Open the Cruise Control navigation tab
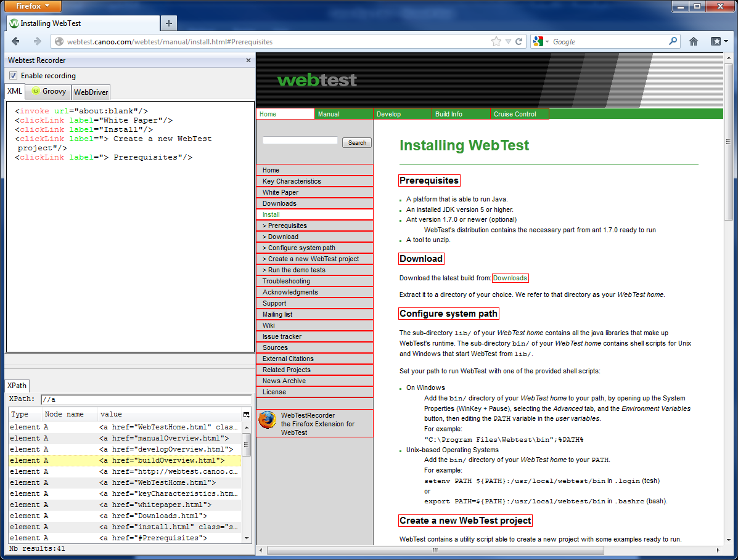 point(520,114)
